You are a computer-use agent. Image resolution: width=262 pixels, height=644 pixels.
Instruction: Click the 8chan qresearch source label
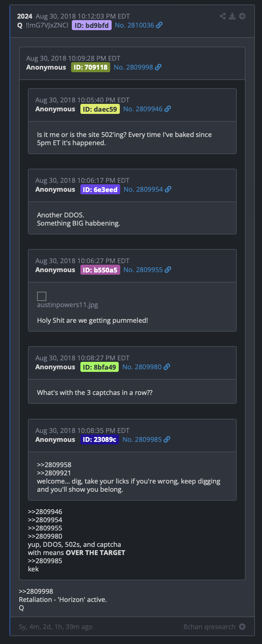coord(209,627)
